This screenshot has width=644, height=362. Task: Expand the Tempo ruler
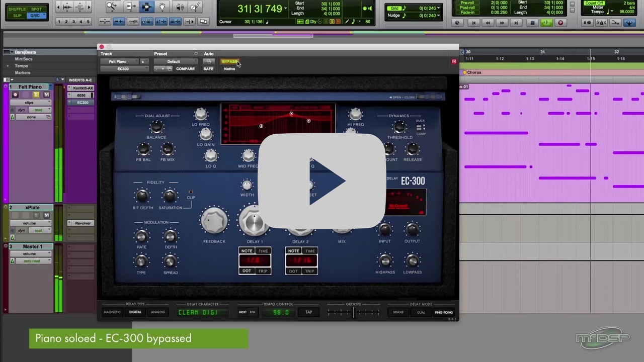(8, 66)
